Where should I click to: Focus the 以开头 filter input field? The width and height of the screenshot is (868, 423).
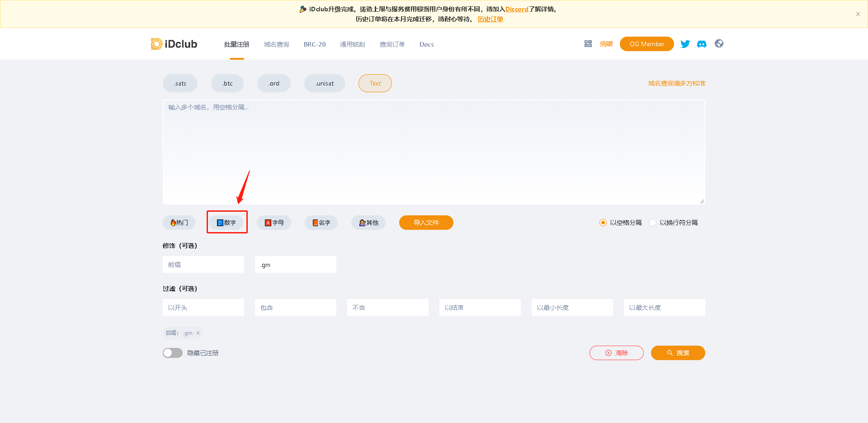(x=203, y=308)
